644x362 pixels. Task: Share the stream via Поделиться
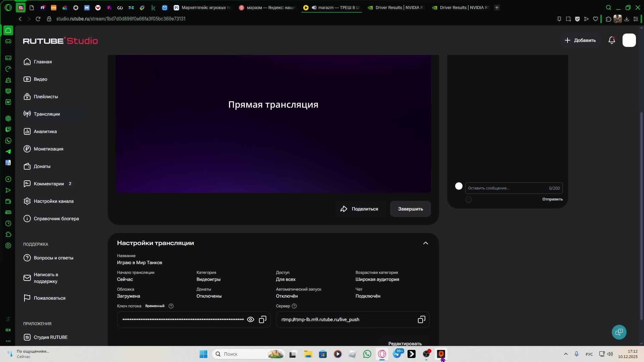(359, 209)
